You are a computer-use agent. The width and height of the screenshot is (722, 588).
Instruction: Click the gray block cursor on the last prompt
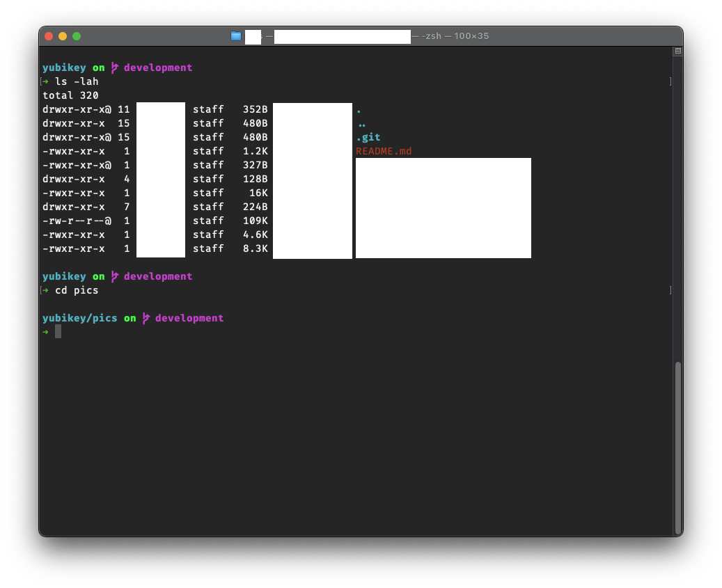coord(58,332)
